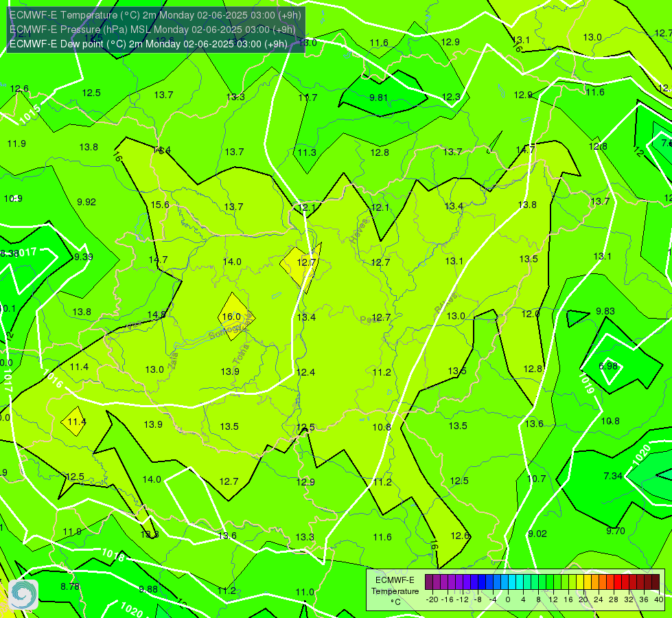Select the ECMWF-E Temperature 2m layer label
Viewport: 672px width, 618px height.
point(155,15)
